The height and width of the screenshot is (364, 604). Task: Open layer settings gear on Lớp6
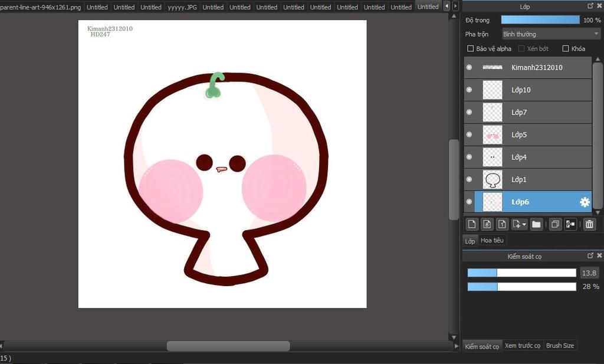(x=585, y=202)
